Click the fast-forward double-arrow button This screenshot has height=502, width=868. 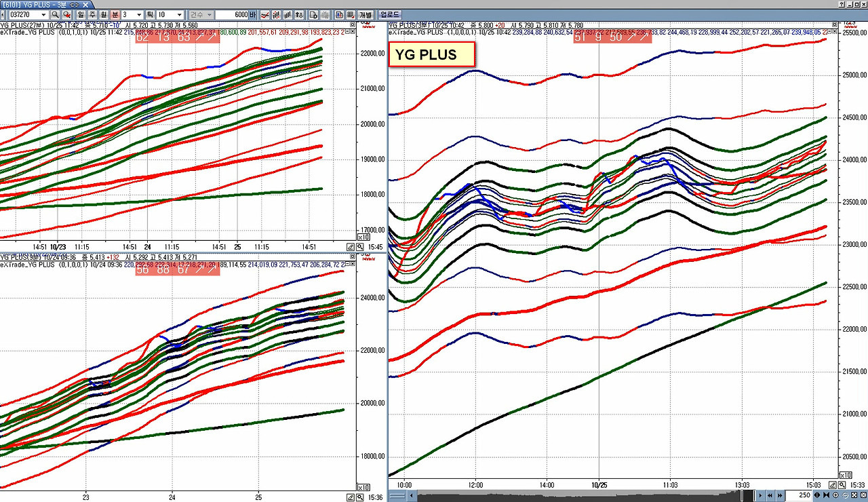[x=780, y=496]
